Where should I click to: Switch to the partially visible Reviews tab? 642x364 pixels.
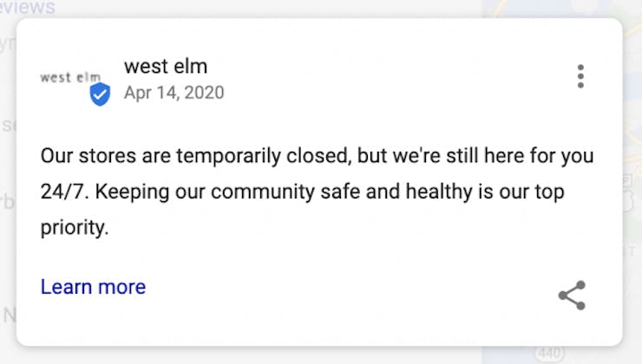point(28,7)
